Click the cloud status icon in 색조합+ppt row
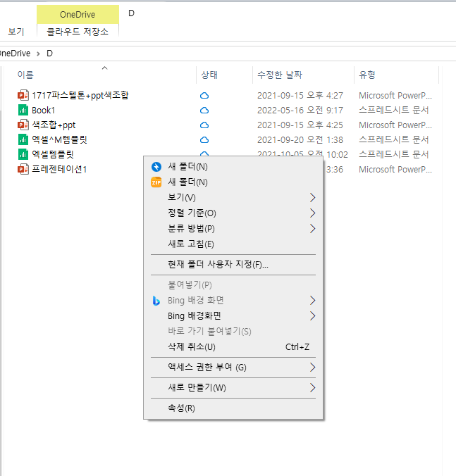 [204, 125]
